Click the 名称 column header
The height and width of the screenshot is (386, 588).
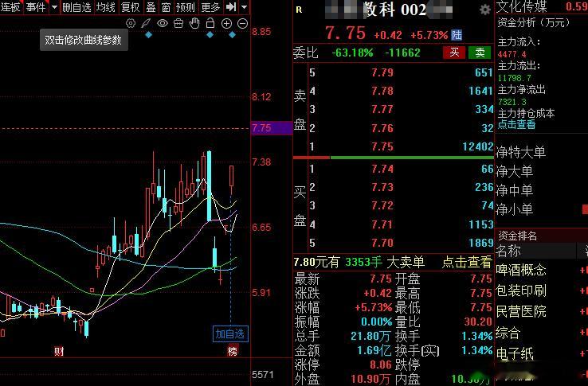tap(508, 251)
